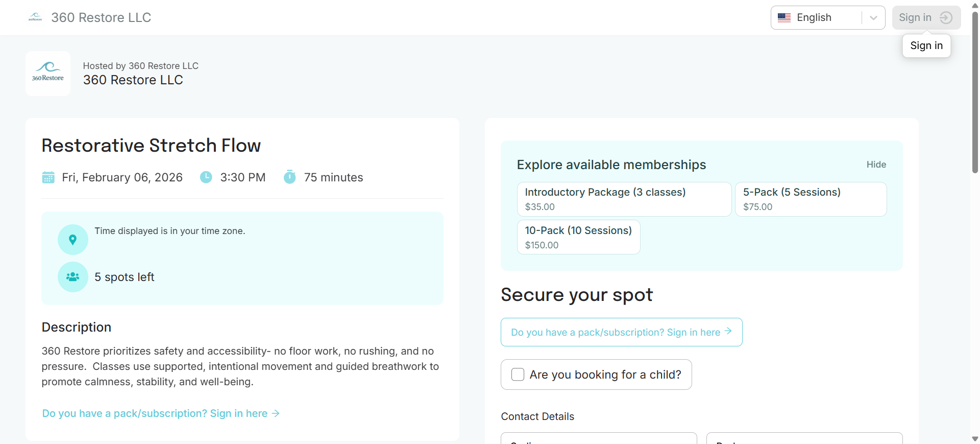This screenshot has width=980, height=444.
Task: Hide the available memberships panel
Action: (x=876, y=165)
